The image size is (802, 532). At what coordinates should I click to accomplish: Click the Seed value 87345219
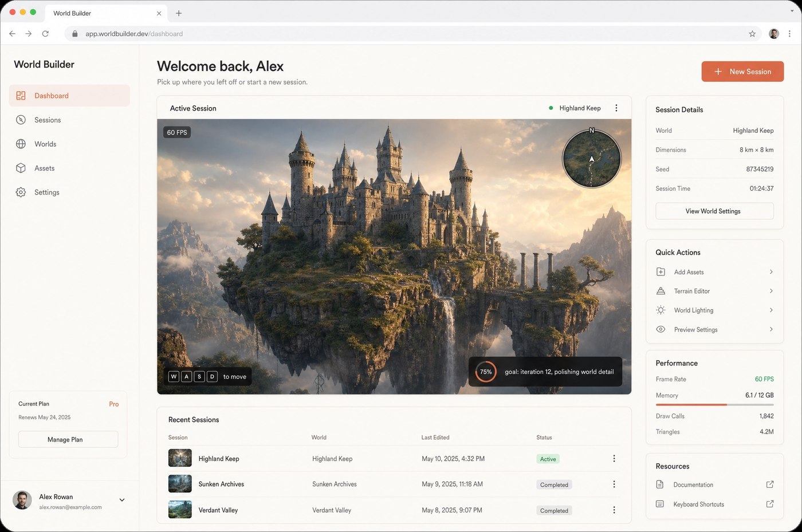point(760,169)
